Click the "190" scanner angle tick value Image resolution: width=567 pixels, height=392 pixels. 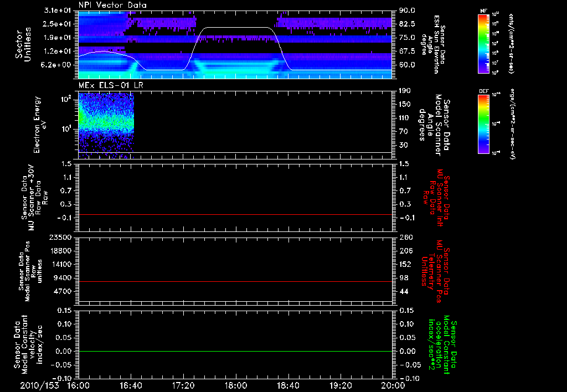point(405,91)
